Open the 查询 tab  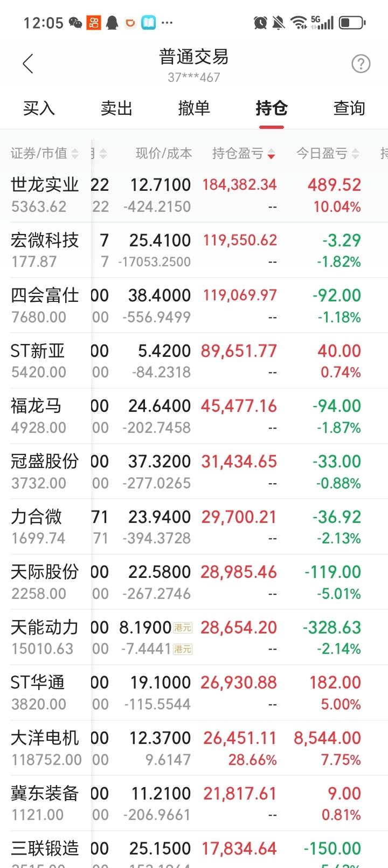pos(349,108)
